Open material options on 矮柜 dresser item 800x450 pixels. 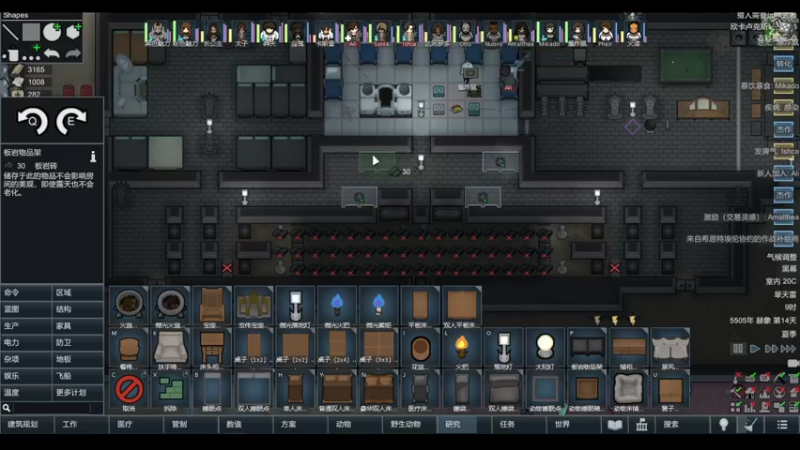(x=644, y=332)
